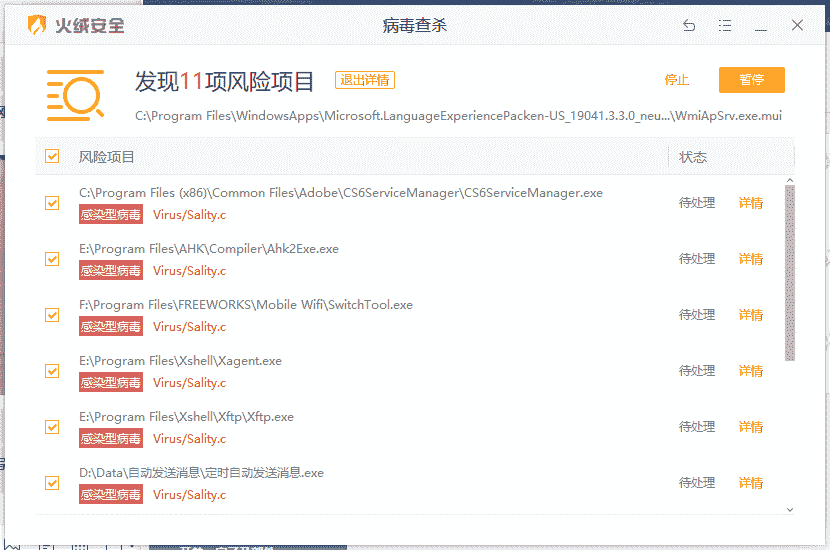The height and width of the screenshot is (550, 830).
Task: Click 感染型病毒 tag under CS6ServiceManager.exe
Action: (x=111, y=214)
